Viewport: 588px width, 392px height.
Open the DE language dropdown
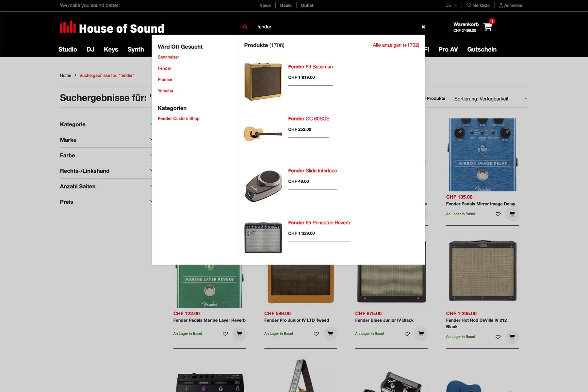[451, 5]
